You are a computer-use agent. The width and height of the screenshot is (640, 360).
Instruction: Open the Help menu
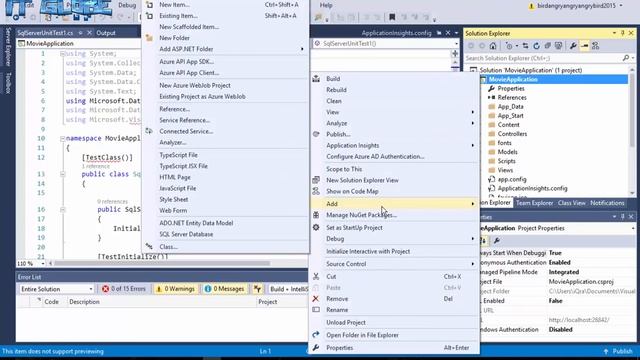tap(326, 5)
